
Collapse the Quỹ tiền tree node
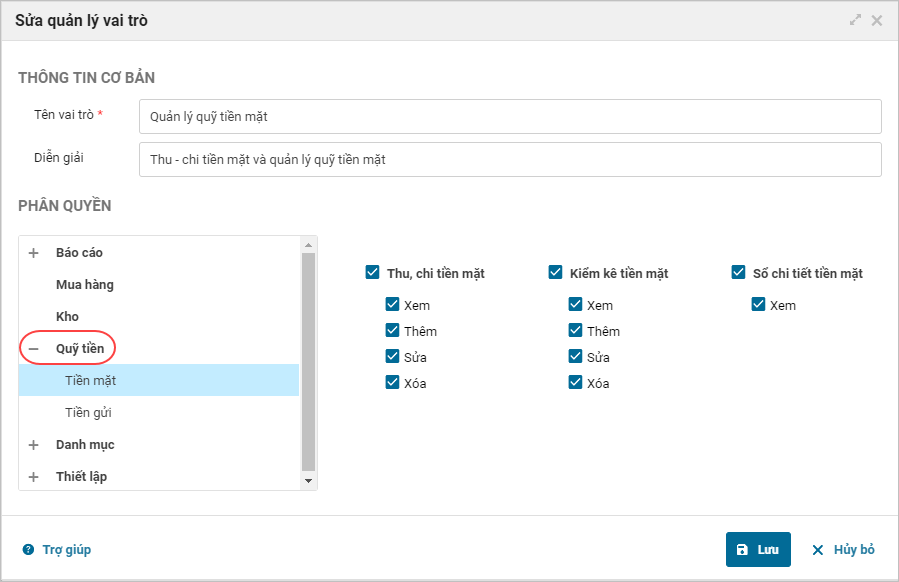pos(33,349)
